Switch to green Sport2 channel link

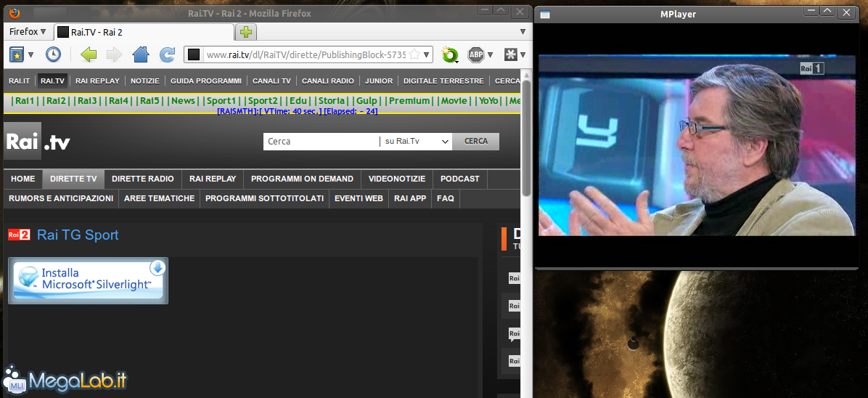point(263,101)
